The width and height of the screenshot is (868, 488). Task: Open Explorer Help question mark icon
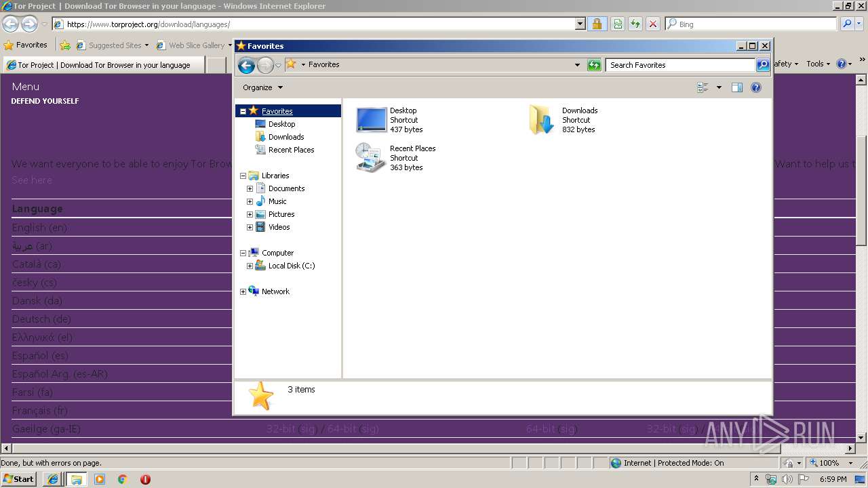(756, 87)
